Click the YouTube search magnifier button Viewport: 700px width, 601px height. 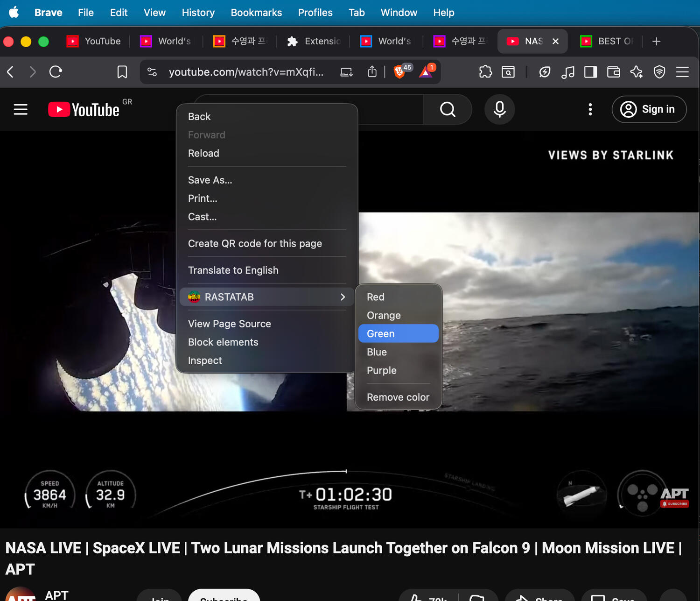coord(448,109)
